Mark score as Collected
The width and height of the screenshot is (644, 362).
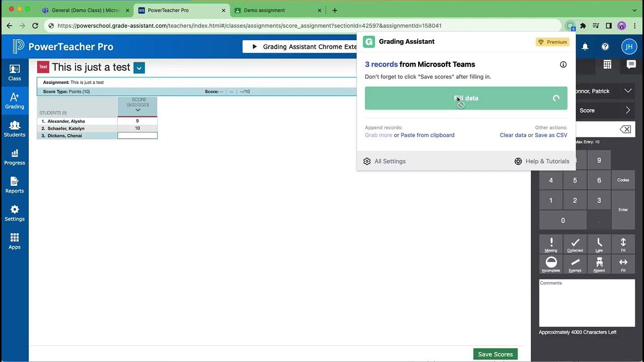(x=575, y=244)
